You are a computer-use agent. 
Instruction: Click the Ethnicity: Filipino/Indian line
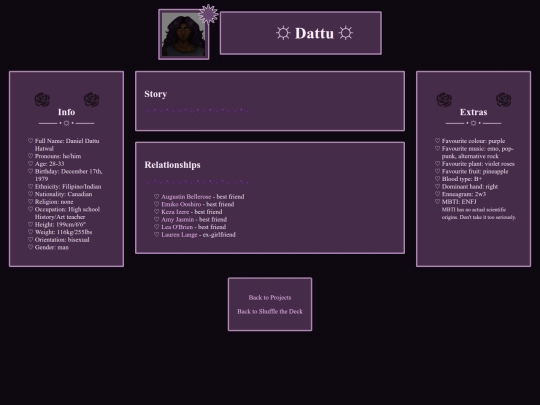[68, 186]
